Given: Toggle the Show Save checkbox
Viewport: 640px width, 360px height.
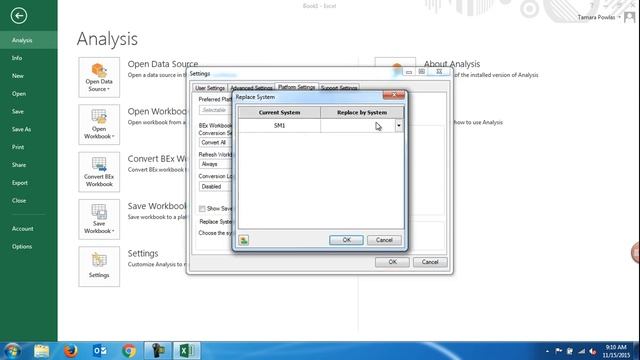Looking at the screenshot, I should [x=202, y=209].
